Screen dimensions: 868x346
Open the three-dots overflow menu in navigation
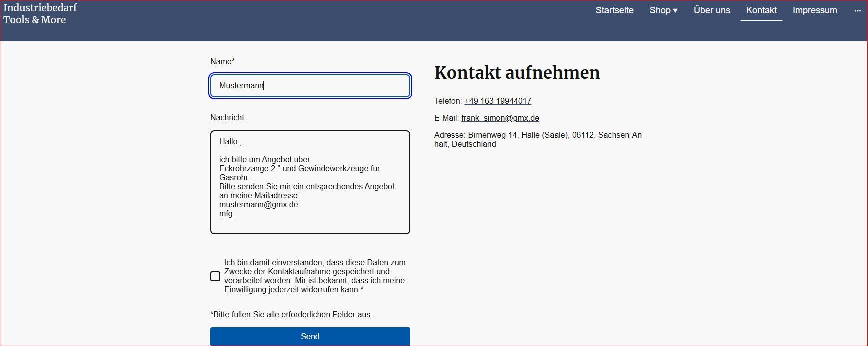tap(857, 10)
